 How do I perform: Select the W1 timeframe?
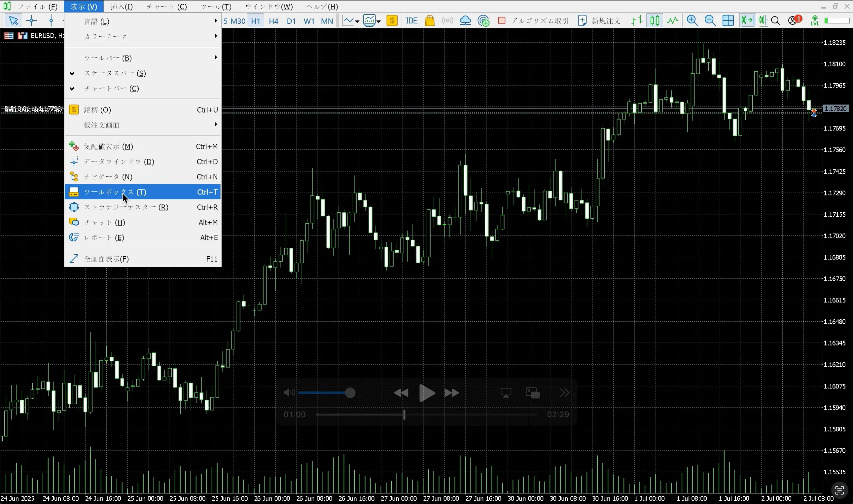tap(309, 21)
